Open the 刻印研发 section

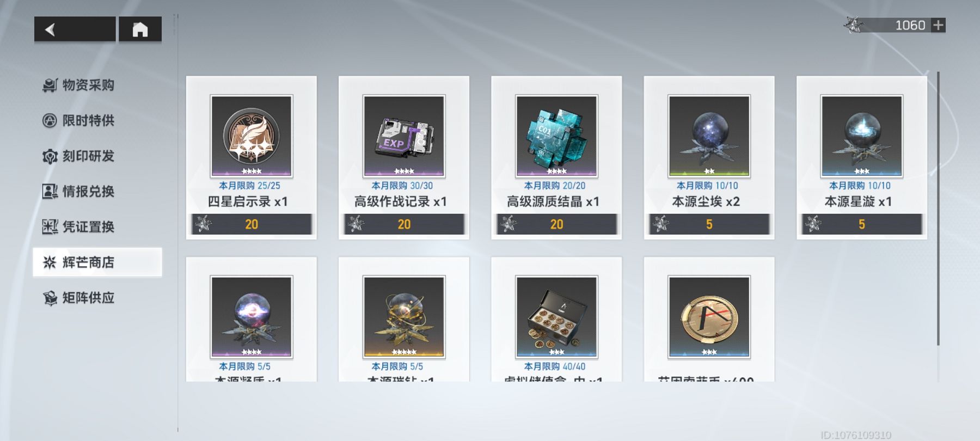click(x=79, y=156)
